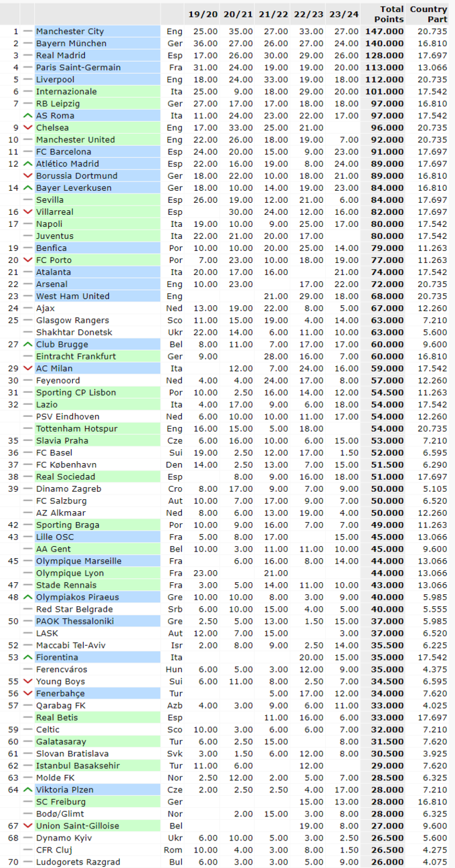
Task: Click the red down arrow beside Chelsea
Action: (27, 128)
